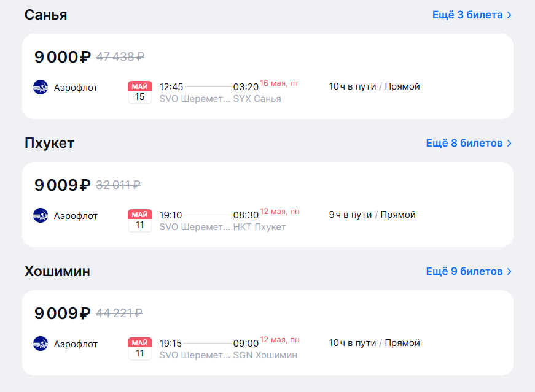535x392 pixels.
Task: Click the Пхукет destination heading
Action: click(x=50, y=143)
